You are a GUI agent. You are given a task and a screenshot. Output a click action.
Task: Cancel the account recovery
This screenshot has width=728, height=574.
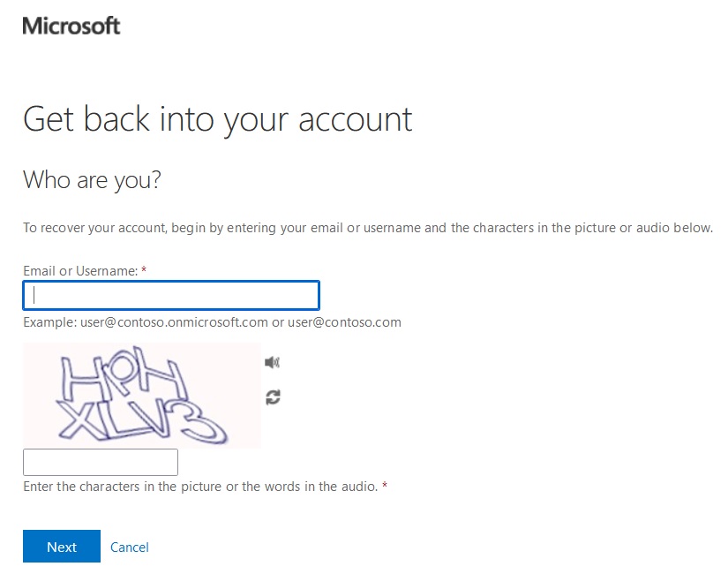pos(130,547)
